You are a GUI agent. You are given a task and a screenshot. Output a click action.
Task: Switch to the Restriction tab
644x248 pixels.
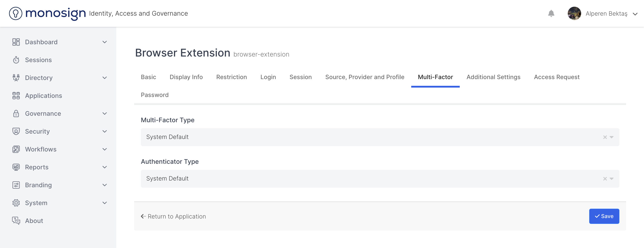click(231, 77)
